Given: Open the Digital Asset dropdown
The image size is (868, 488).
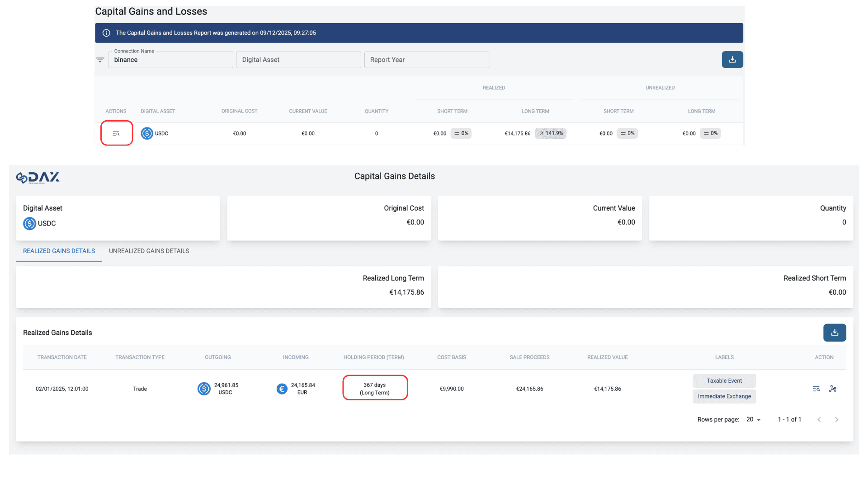Looking at the screenshot, I should [x=298, y=59].
